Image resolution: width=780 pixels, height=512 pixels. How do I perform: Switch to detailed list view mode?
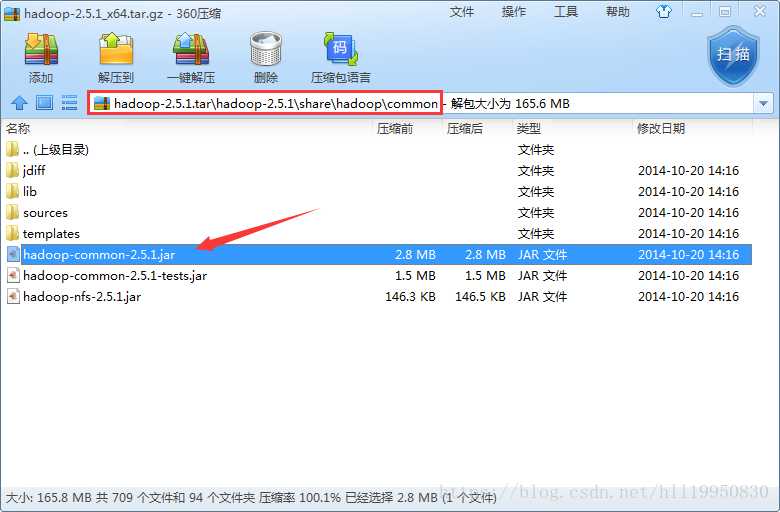[x=69, y=102]
